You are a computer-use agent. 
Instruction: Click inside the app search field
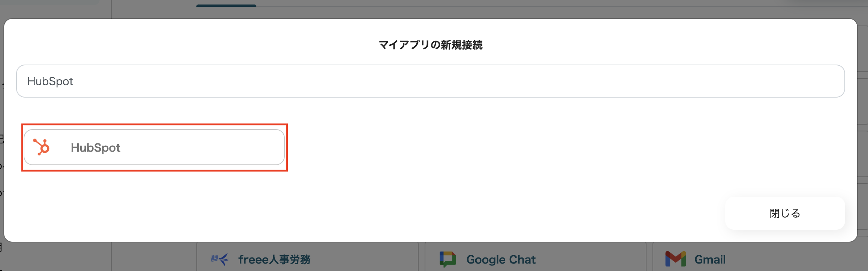coord(431,81)
